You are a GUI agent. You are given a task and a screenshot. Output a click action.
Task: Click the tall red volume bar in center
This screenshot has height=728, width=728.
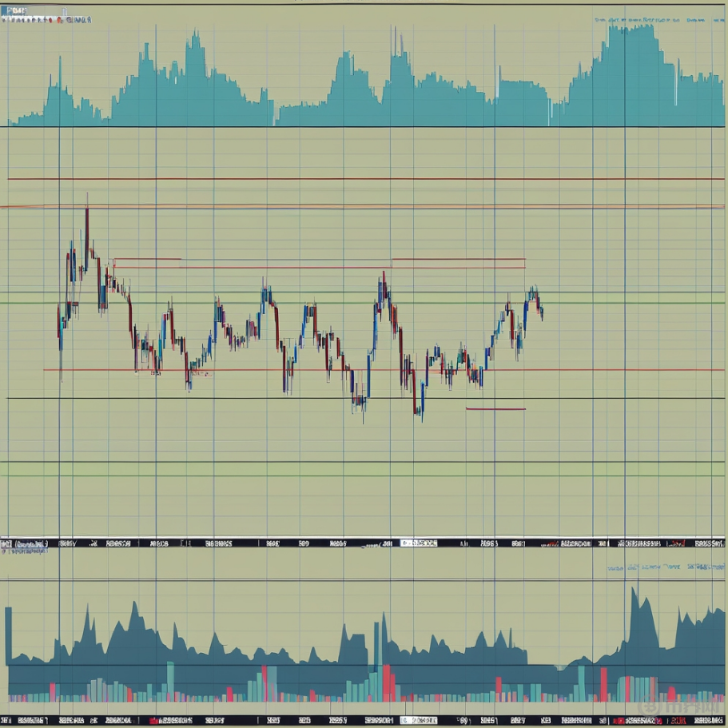[x=388, y=682]
